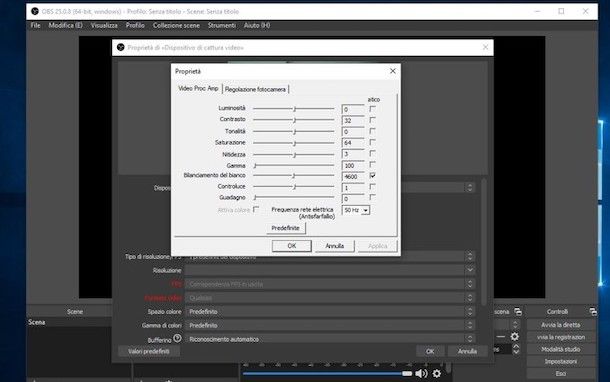Toggle auto checkbox for Contrasto

[x=372, y=120]
